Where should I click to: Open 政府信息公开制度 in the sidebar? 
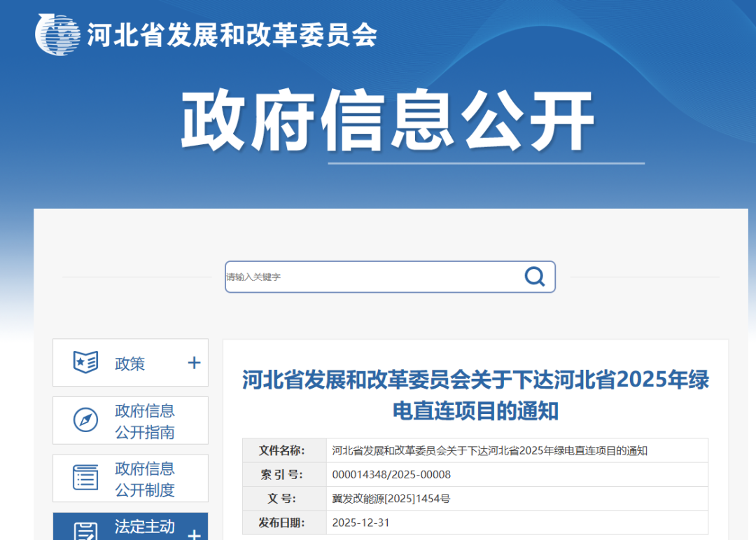coord(144,478)
